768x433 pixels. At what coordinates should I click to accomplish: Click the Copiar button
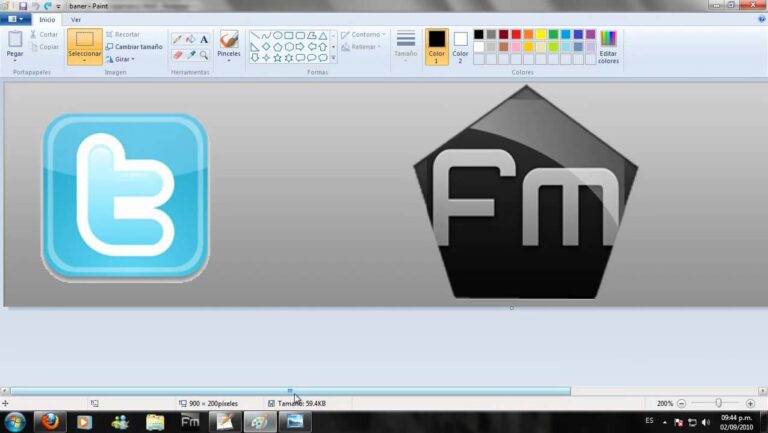pyautogui.click(x=44, y=47)
